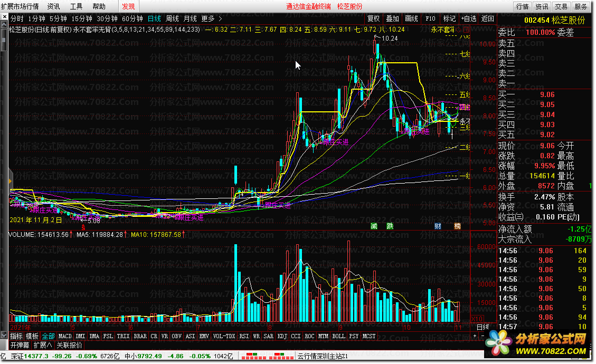The height and width of the screenshot is (364, 596).
Task: Click the second red-green signal bars in status bar
Action: click(x=281, y=356)
